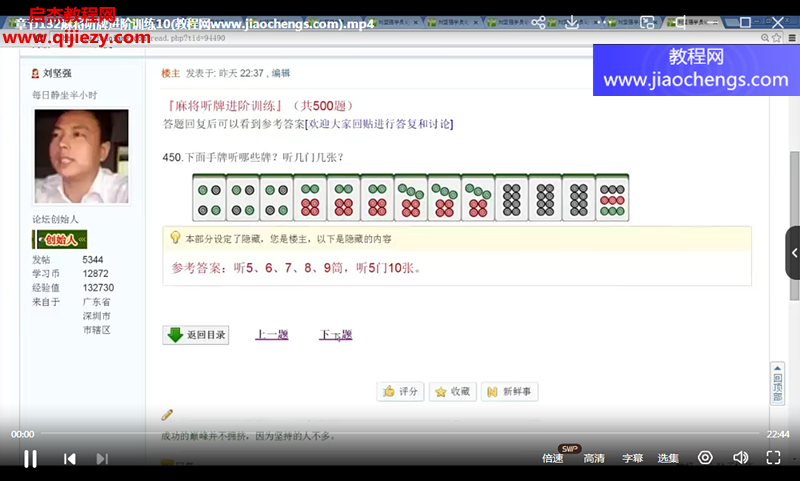Open the 高清 quality selector
This screenshot has width=800, height=481.
tap(594, 458)
